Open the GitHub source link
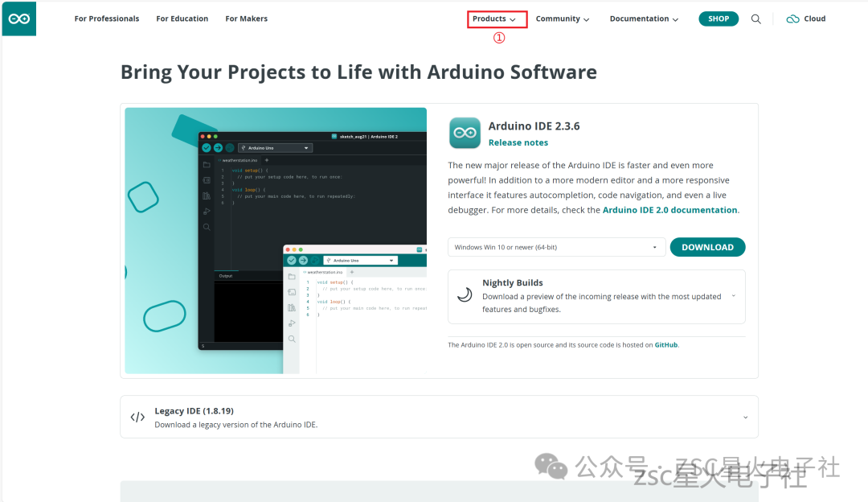Viewport: 868px width, 502px height. click(x=666, y=344)
